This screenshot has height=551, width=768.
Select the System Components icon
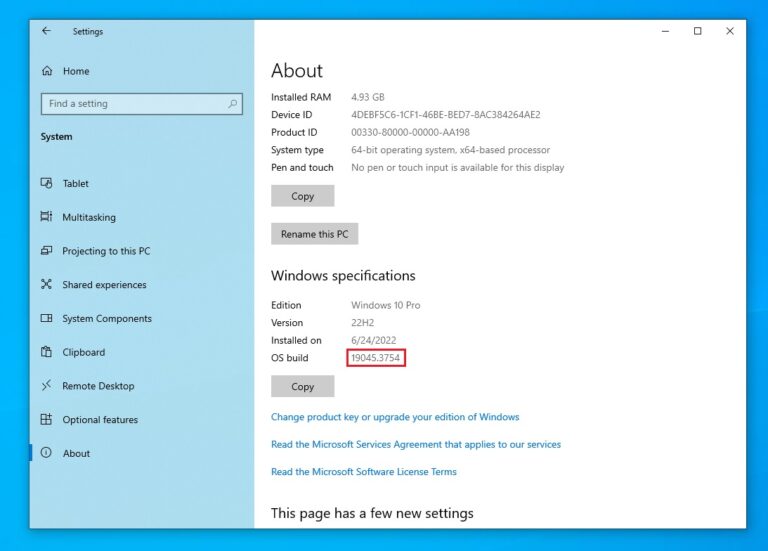pos(46,319)
